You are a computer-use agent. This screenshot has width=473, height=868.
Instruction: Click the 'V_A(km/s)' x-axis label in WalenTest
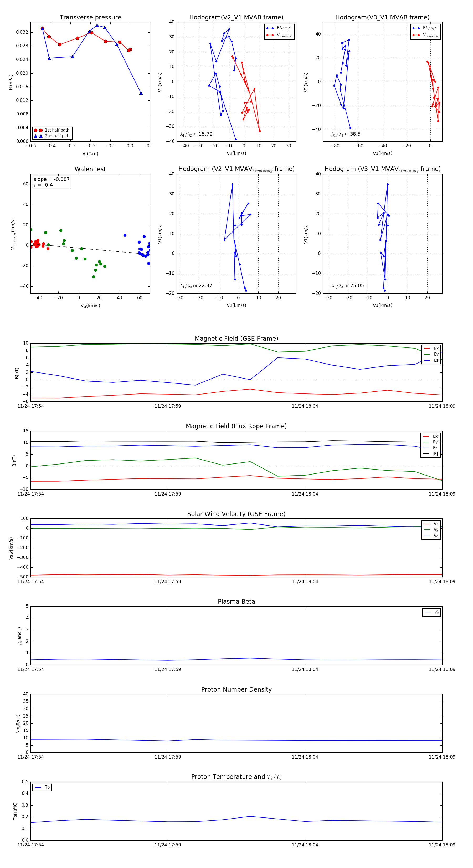[90, 306]
